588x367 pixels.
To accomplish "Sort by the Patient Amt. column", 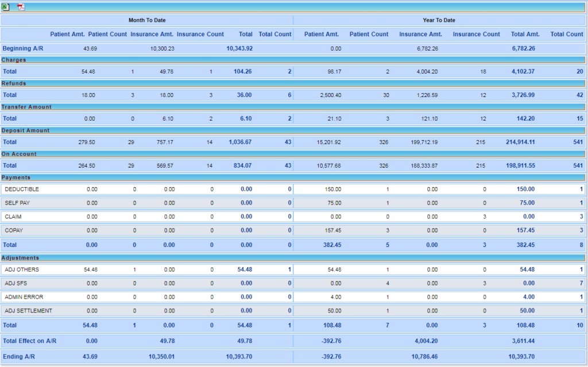I will tap(67, 34).
